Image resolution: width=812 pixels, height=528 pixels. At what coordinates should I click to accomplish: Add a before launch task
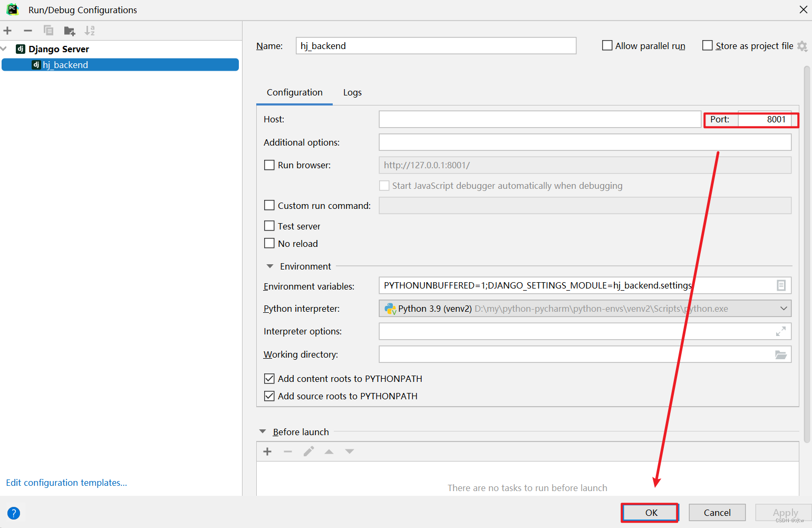267,452
